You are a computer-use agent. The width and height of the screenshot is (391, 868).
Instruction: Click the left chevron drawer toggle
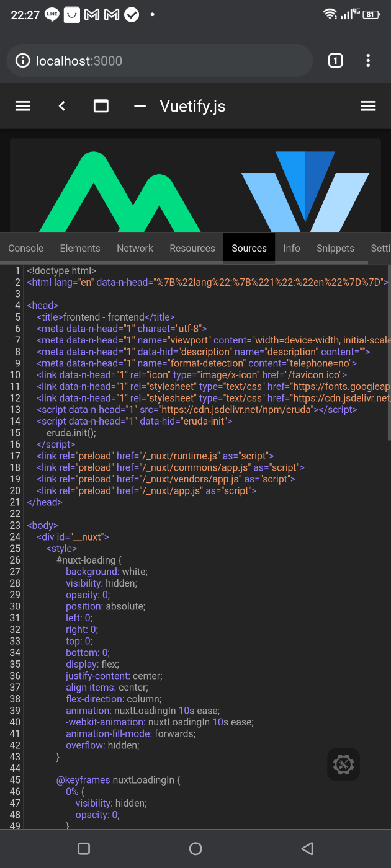(61, 106)
